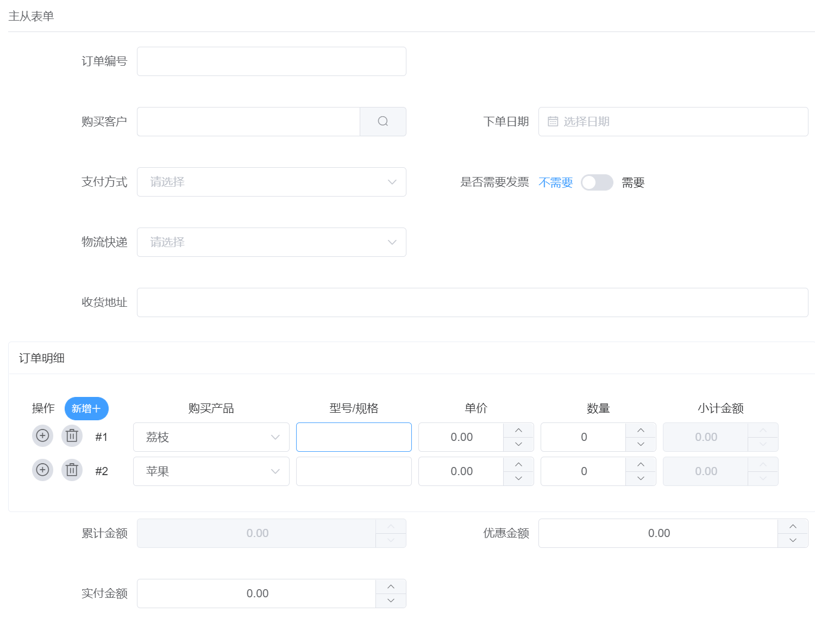Increase the 优惠金额 value
The width and height of the screenshot is (815, 644).
pos(793,526)
